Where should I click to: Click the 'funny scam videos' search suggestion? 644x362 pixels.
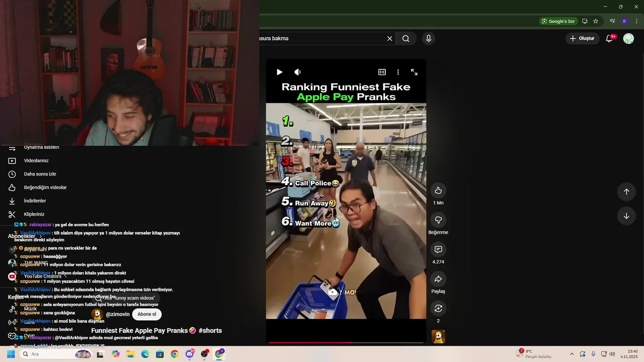(x=126, y=298)
